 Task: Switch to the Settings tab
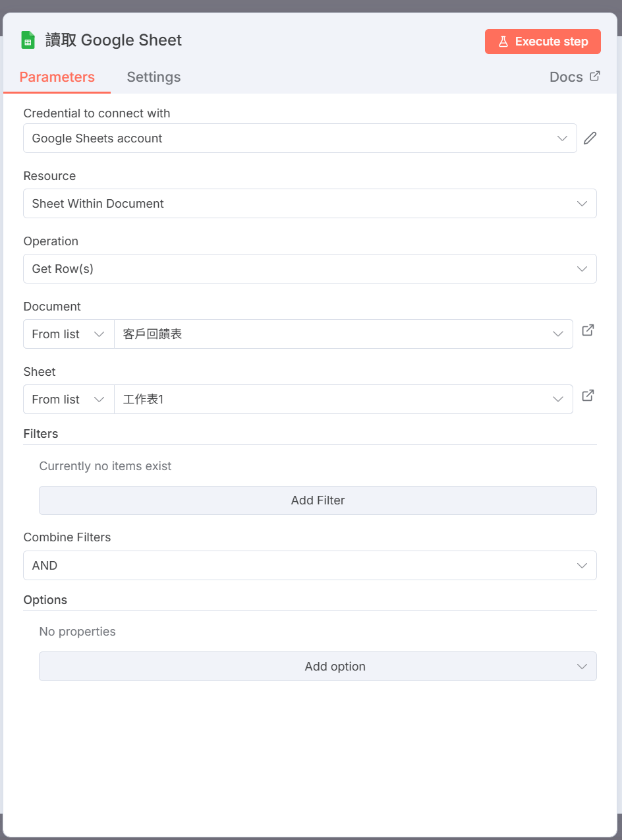click(154, 77)
